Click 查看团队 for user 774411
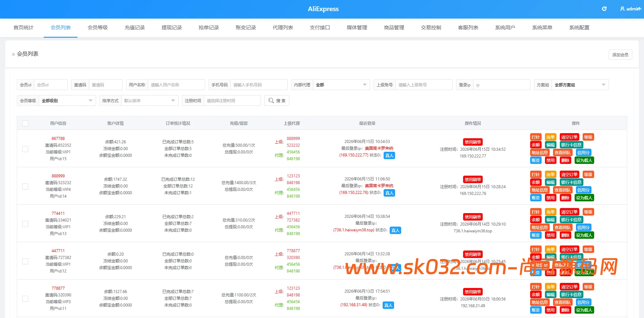This screenshot has height=318, width=644. (562, 228)
